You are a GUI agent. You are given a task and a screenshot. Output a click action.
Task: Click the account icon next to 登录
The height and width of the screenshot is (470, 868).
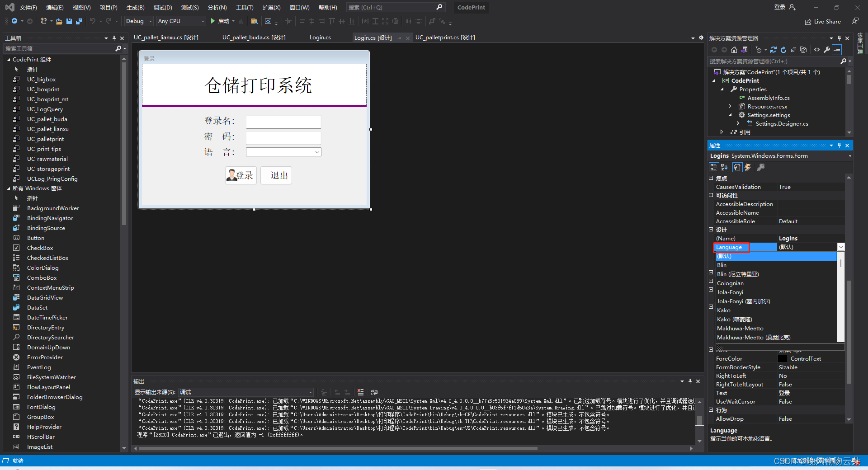[792, 7]
